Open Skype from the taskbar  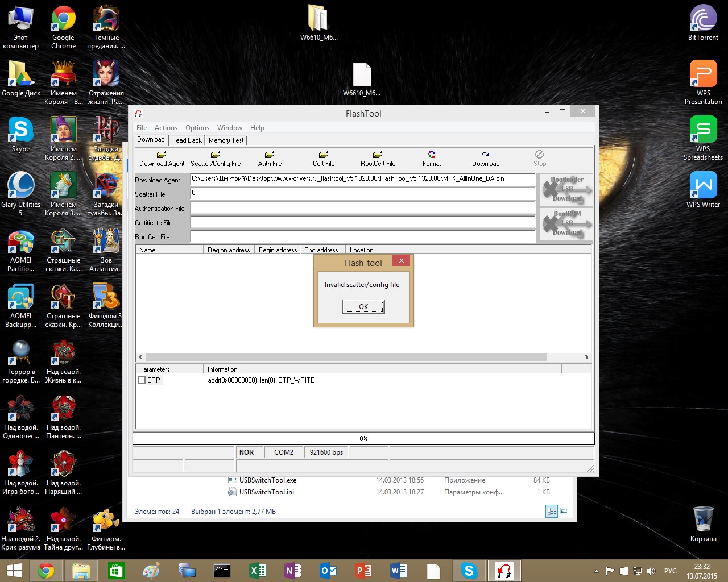tap(469, 571)
